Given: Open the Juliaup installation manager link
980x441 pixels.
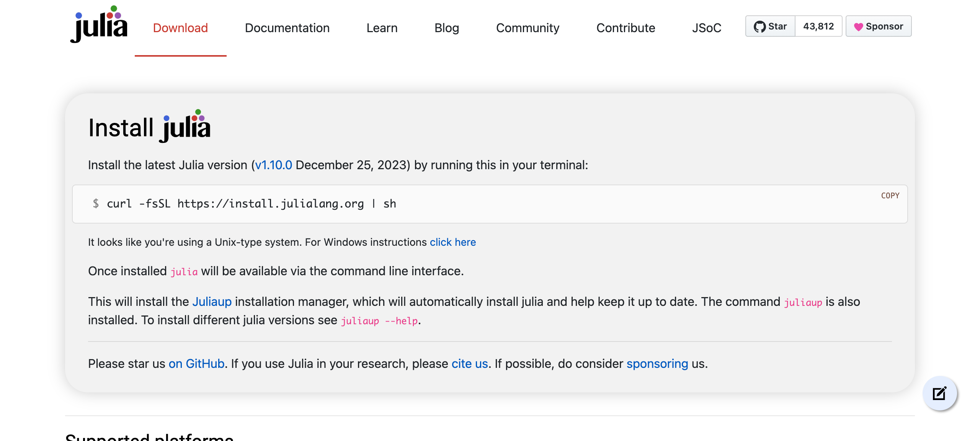Looking at the screenshot, I should tap(212, 302).
